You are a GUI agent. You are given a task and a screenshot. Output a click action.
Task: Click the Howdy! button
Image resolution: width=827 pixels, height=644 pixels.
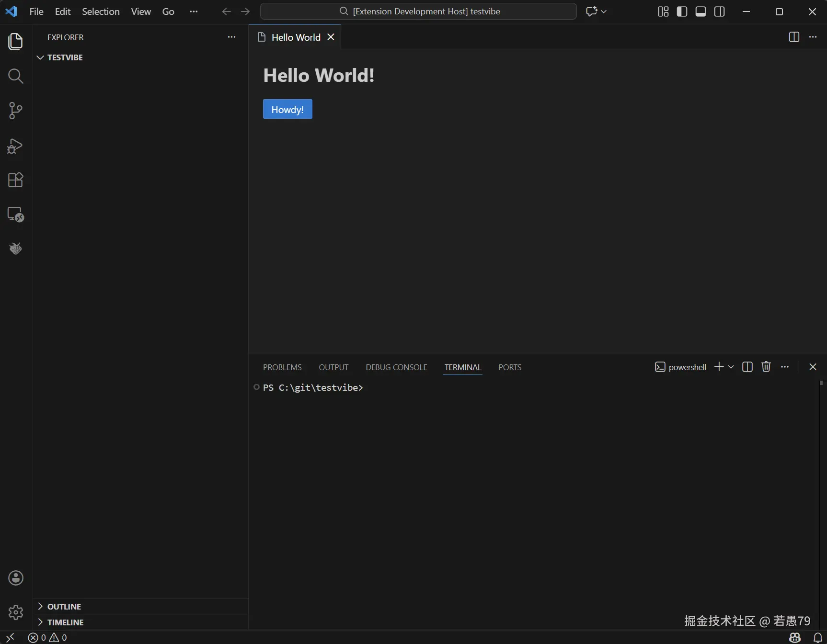287,109
